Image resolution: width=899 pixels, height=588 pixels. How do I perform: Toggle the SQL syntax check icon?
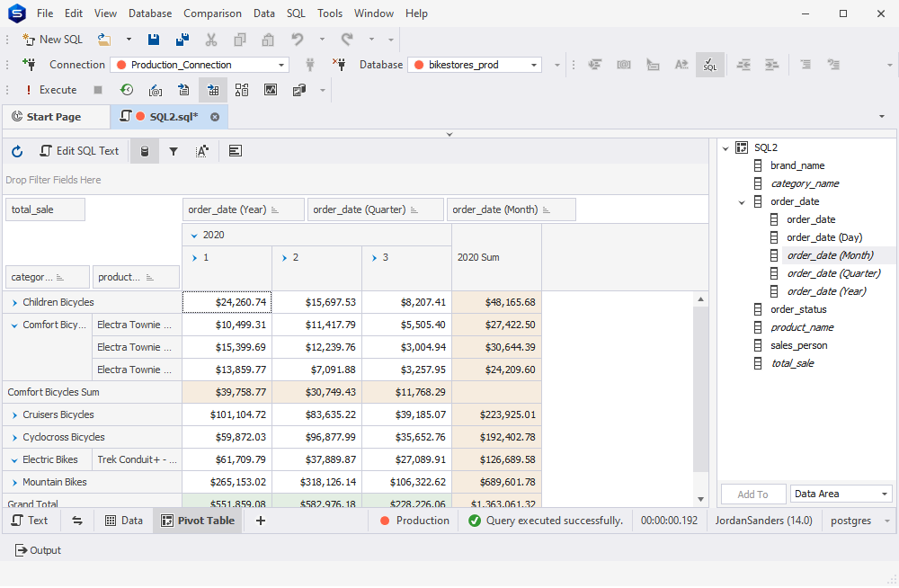click(709, 65)
